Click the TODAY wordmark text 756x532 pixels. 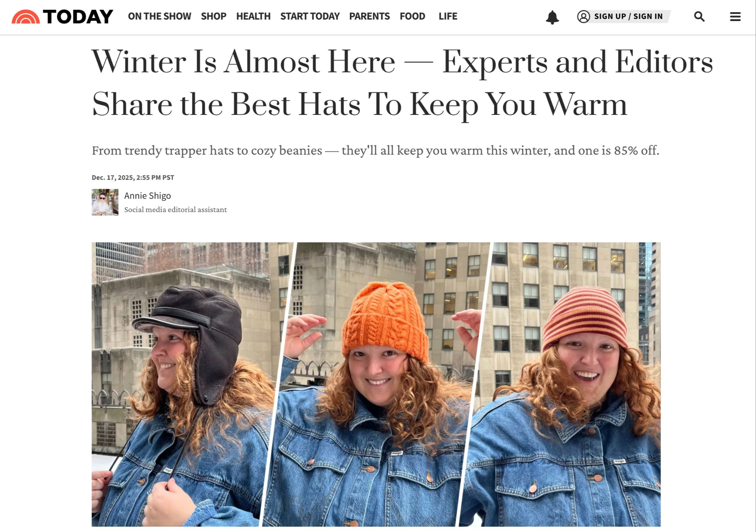[x=78, y=17]
